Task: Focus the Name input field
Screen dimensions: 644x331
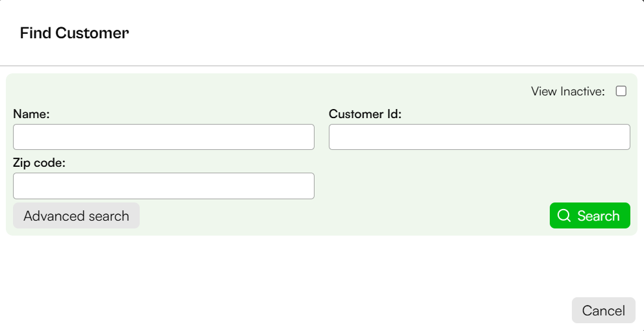Action: pos(164,137)
